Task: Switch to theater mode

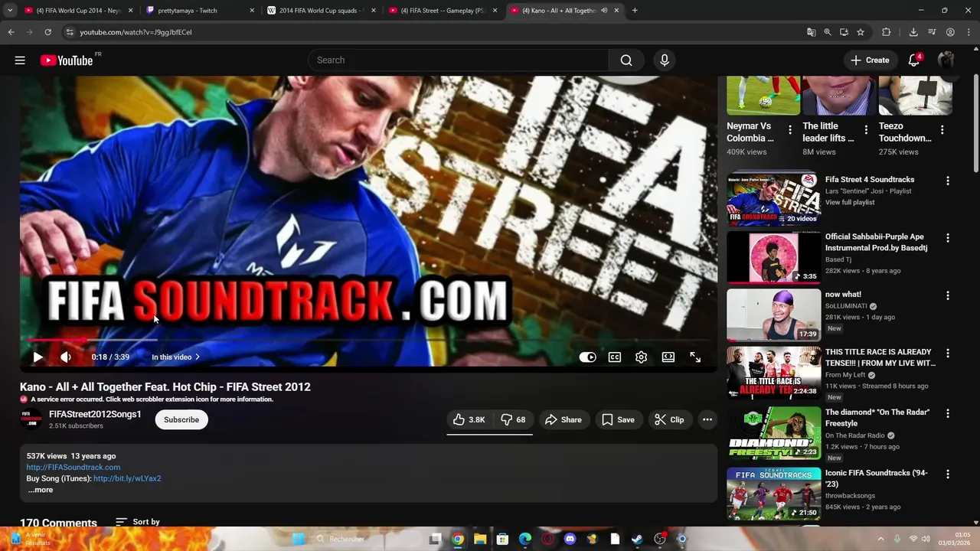Action: (x=668, y=357)
